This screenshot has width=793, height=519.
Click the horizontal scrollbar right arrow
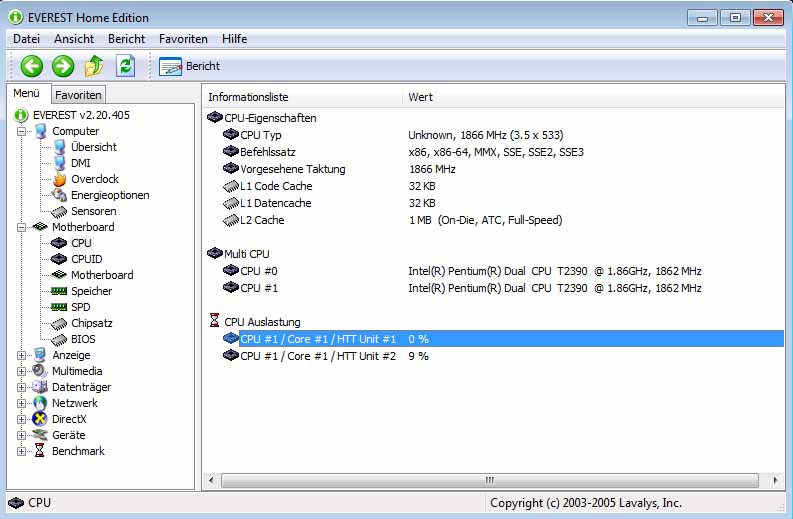pos(776,480)
